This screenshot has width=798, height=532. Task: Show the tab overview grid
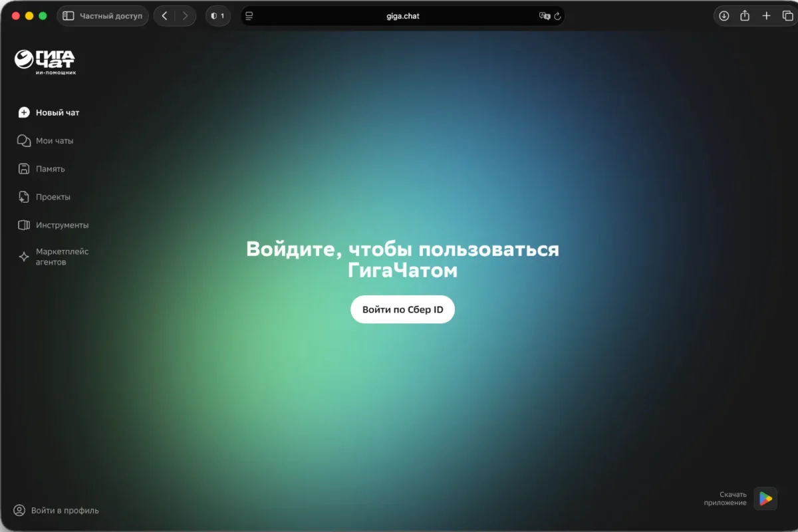[x=787, y=15]
